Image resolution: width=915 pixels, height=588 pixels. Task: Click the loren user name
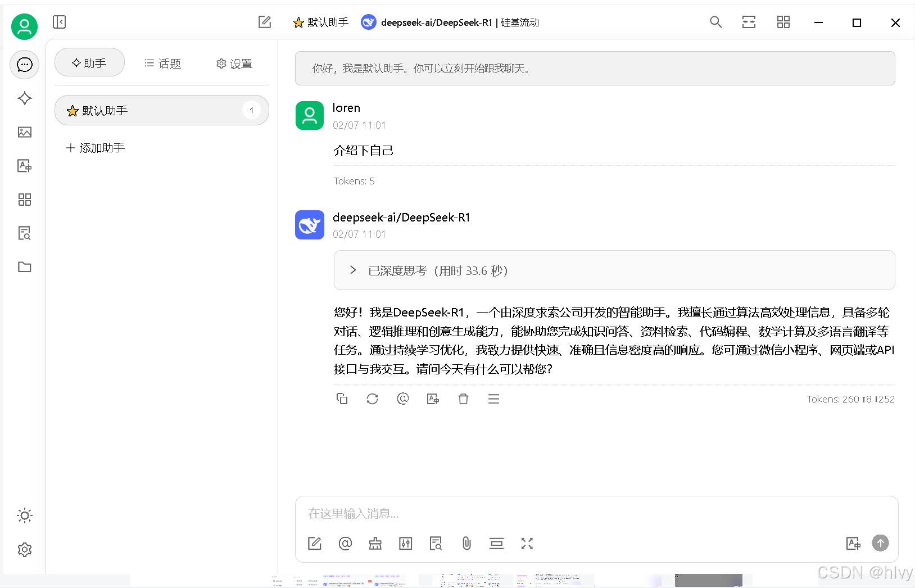[x=346, y=107]
